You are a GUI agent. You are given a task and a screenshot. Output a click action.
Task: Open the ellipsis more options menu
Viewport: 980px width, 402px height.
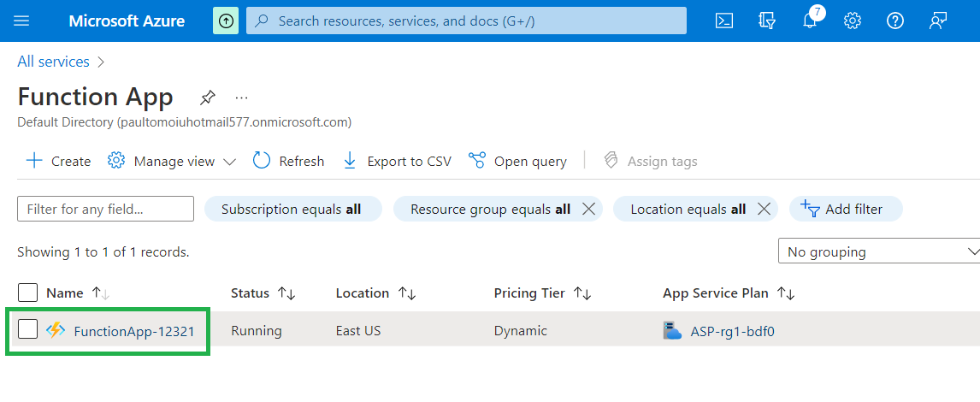point(242,98)
